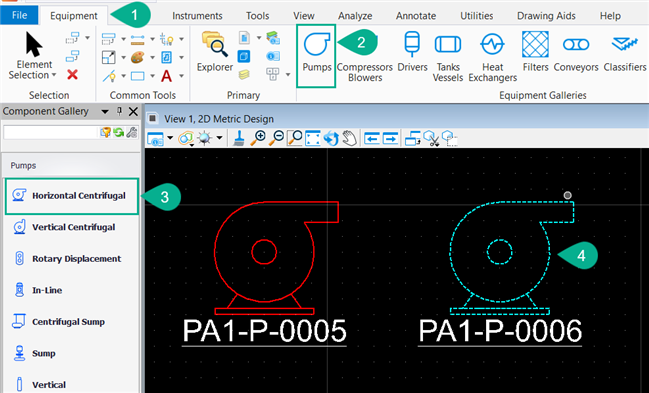The image size is (649, 393).
Task: Choose Rotary Displacement pump component
Action: 72,259
